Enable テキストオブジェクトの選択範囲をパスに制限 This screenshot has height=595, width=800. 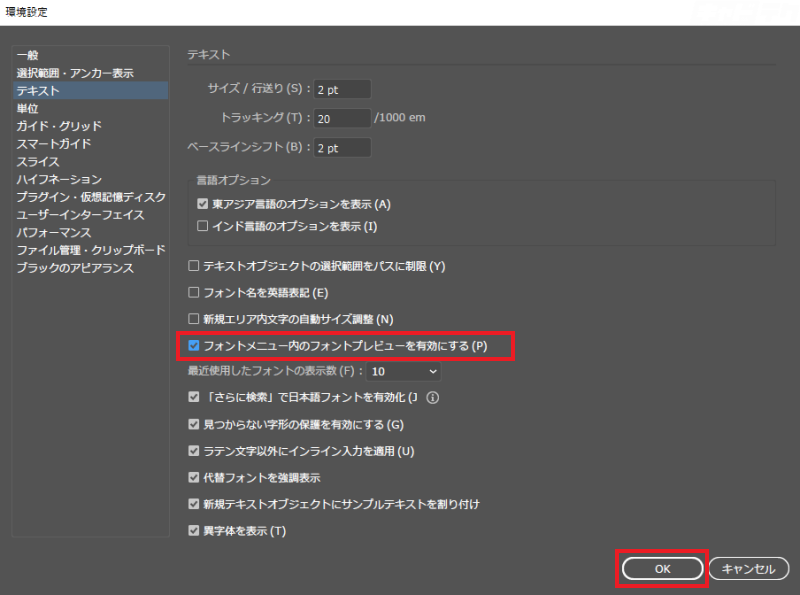[x=192, y=266]
